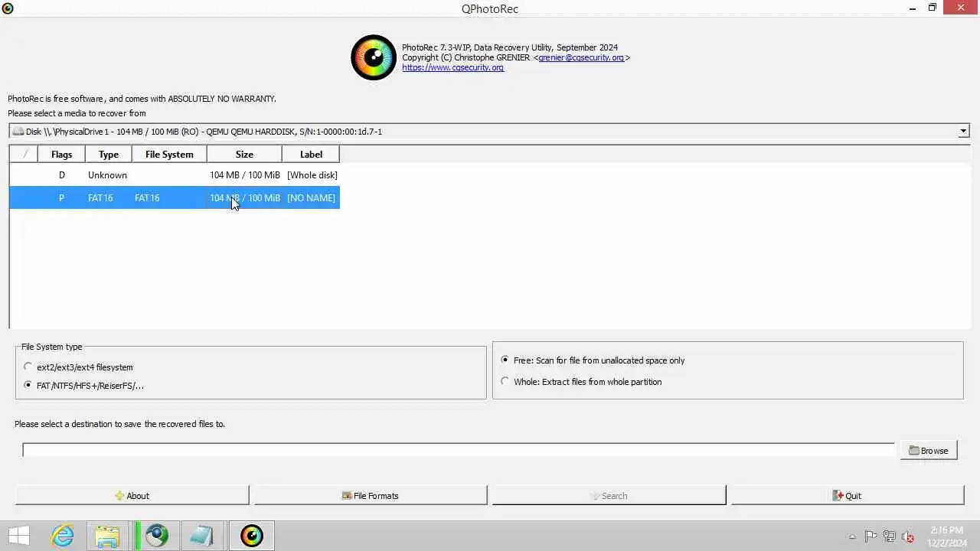The height and width of the screenshot is (551, 980).
Task: Click the About button
Action: pos(132,495)
